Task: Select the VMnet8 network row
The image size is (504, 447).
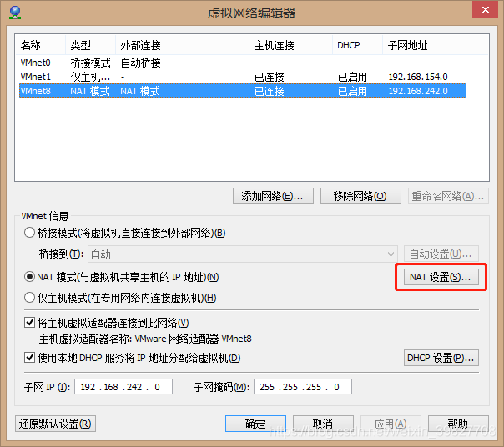Action: 243,91
